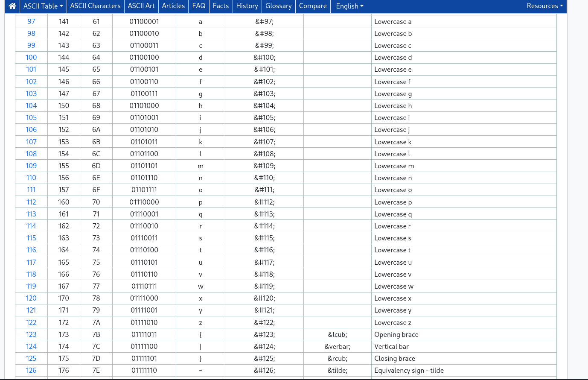Open the English language dropdown
This screenshot has width=588, height=380.
pyautogui.click(x=349, y=6)
